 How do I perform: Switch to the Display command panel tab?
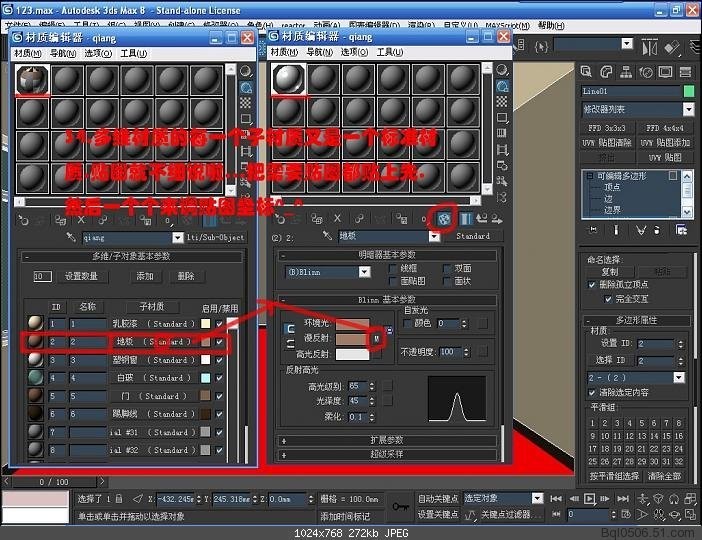pyautogui.click(x=665, y=72)
